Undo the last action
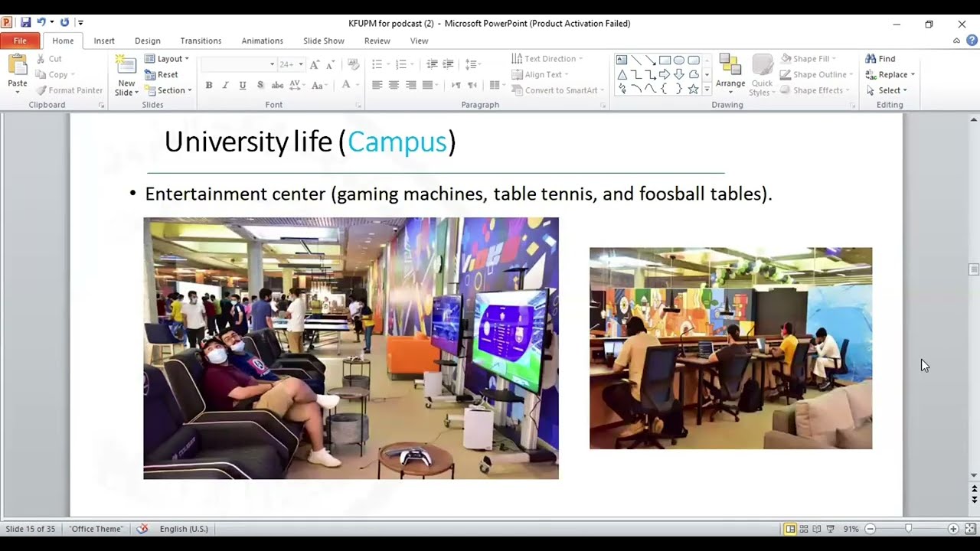The width and height of the screenshot is (980, 551). pos(41,23)
